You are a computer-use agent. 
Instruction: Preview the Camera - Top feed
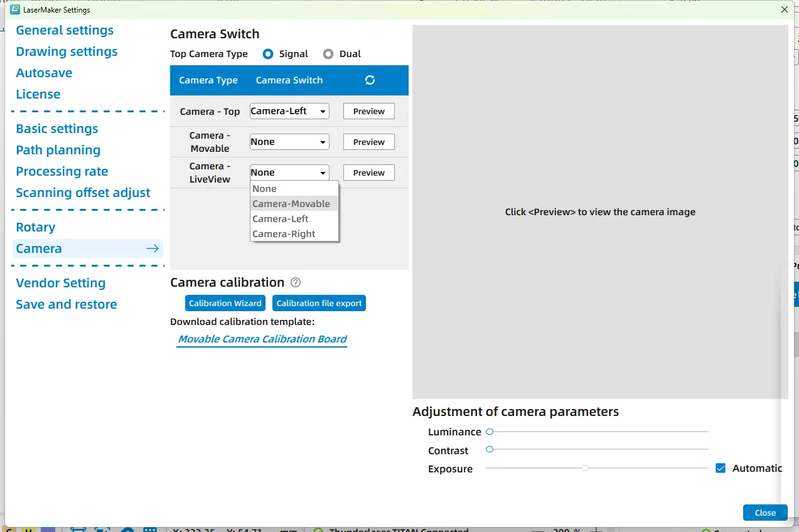[x=368, y=111]
